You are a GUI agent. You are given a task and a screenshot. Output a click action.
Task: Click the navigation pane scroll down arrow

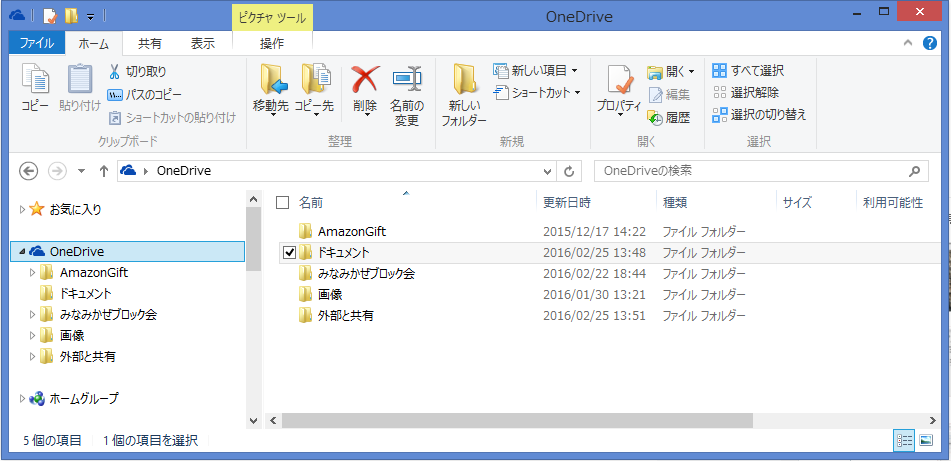254,420
